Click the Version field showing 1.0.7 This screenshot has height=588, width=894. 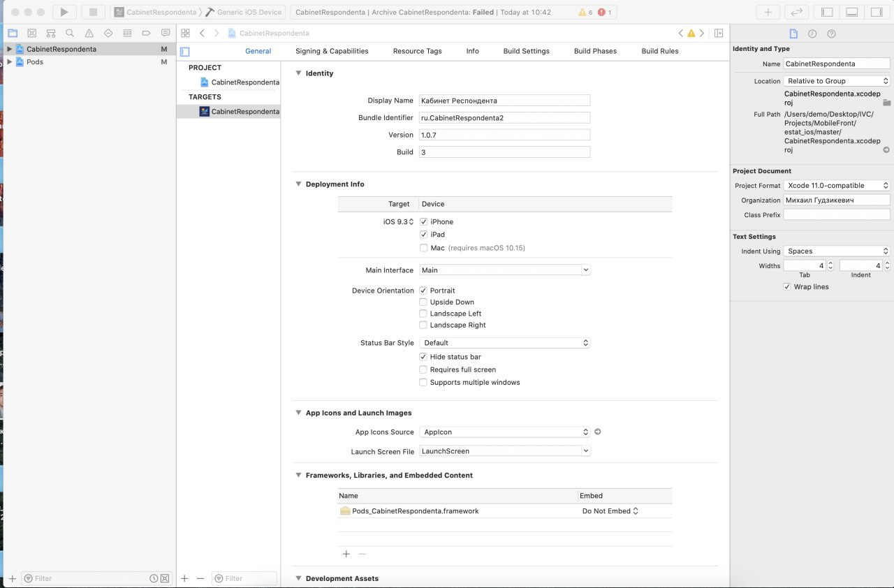click(x=504, y=135)
